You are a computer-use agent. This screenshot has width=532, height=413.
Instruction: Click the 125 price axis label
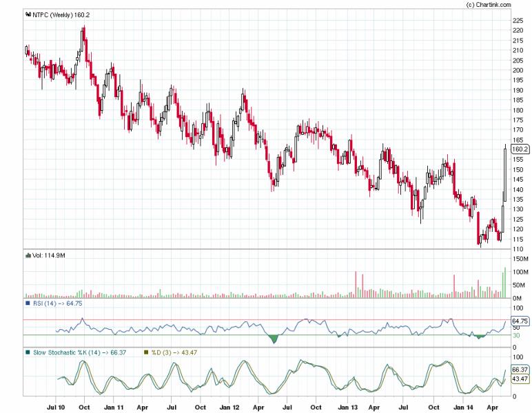click(518, 219)
